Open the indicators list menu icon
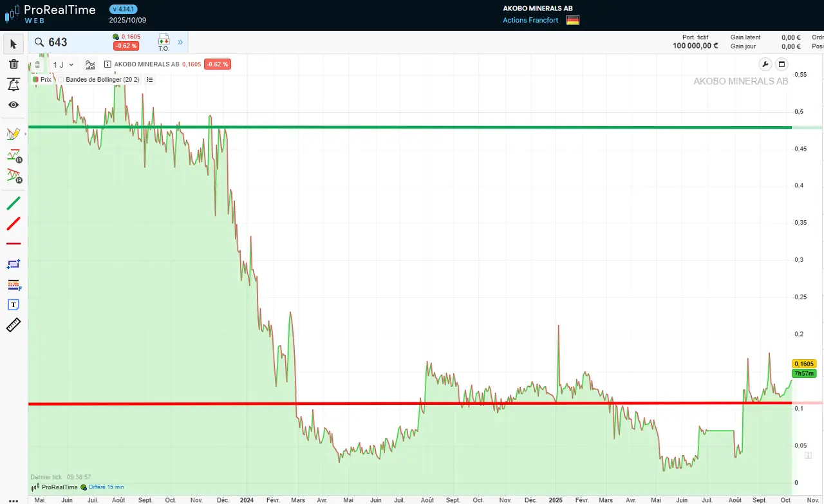Screen dimensions: 824x504 coord(149,80)
